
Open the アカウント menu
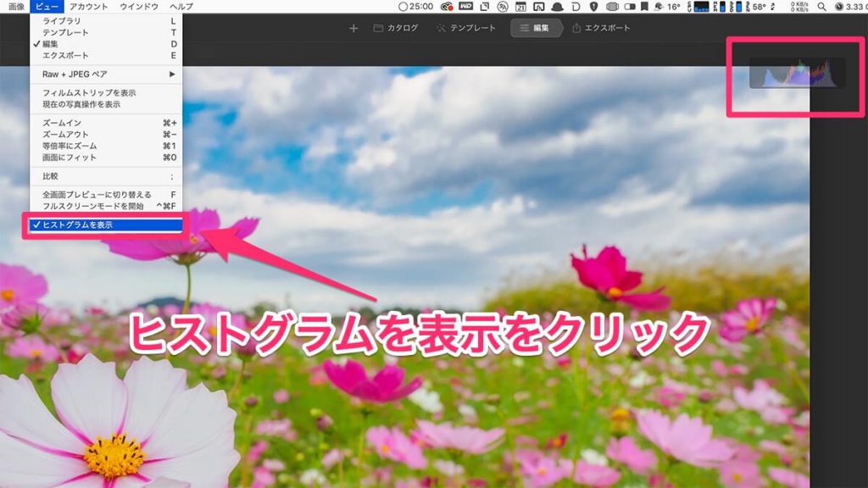(x=88, y=7)
